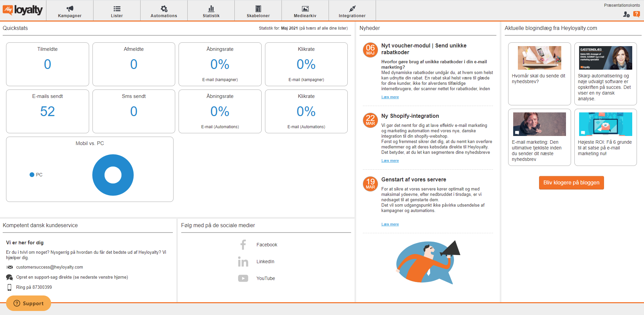Click the Ring på 87300399 phone text

[x=34, y=287]
